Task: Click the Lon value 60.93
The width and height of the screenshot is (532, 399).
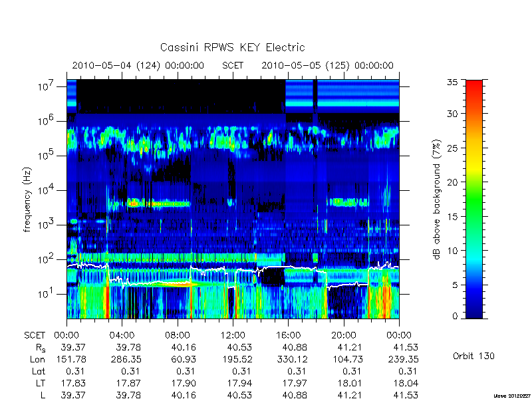Action: 184,359
